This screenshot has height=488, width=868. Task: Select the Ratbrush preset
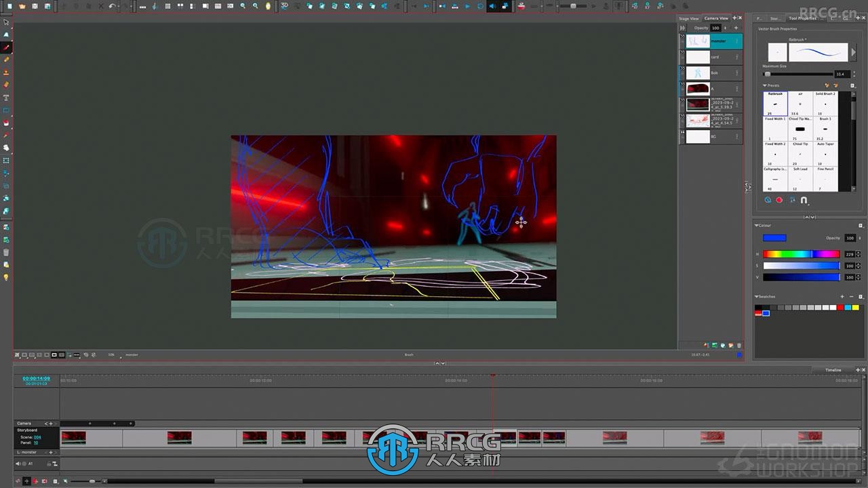coord(775,104)
